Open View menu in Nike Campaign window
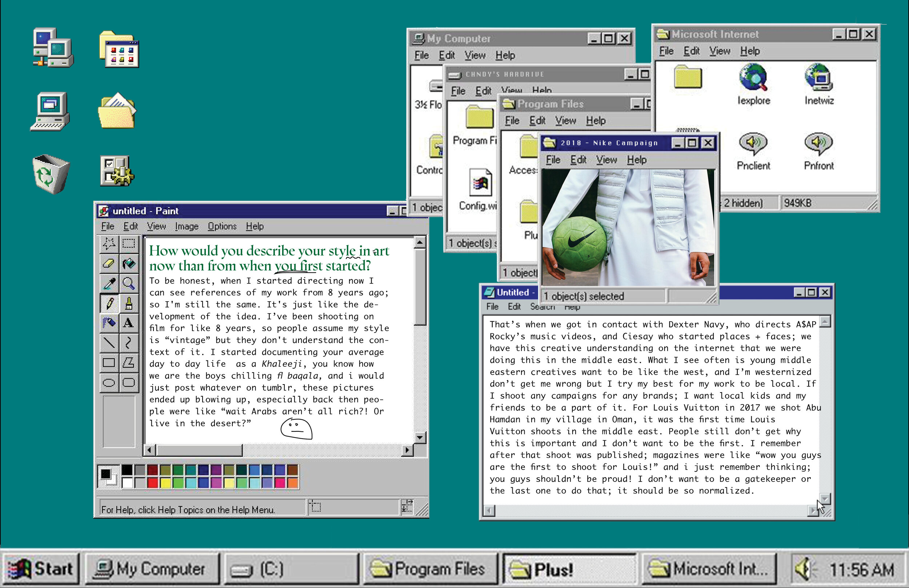 (606, 160)
